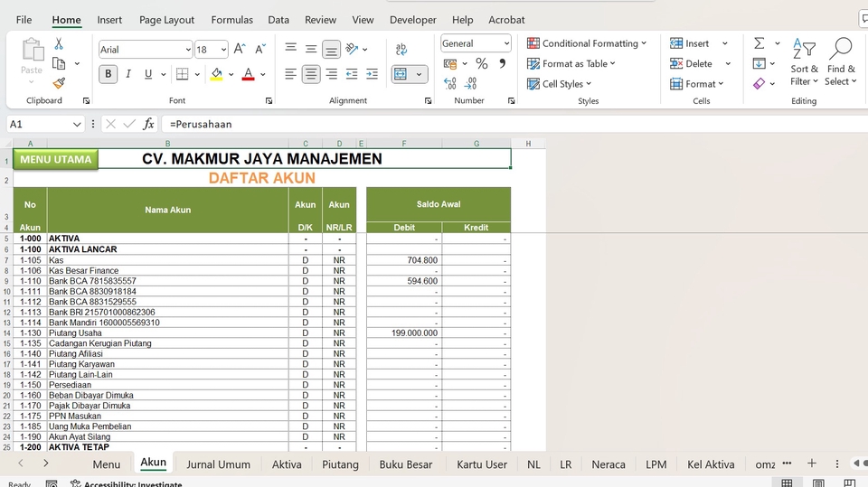The width and height of the screenshot is (868, 487).
Task: Click the Wrap Text icon
Action: click(402, 49)
